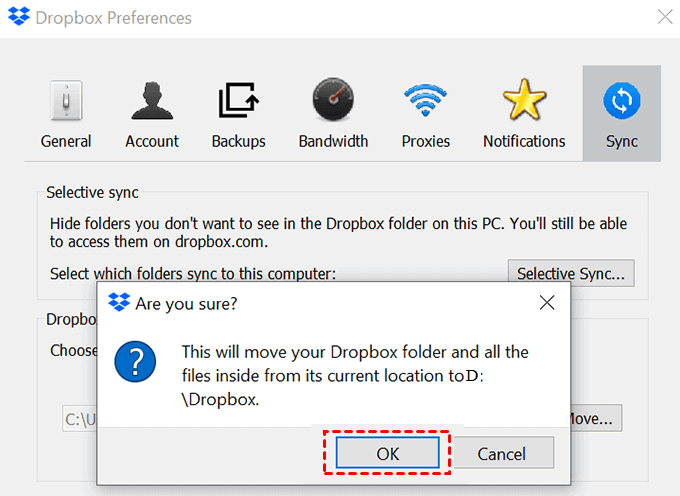Click Dropbox logo beside 'Are you sure?'

click(x=118, y=302)
